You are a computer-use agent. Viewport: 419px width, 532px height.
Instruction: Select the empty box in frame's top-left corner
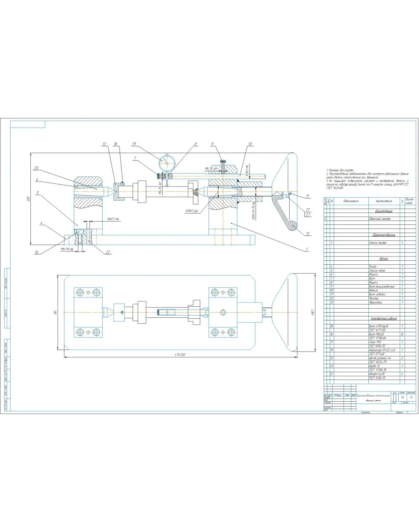(28, 124)
